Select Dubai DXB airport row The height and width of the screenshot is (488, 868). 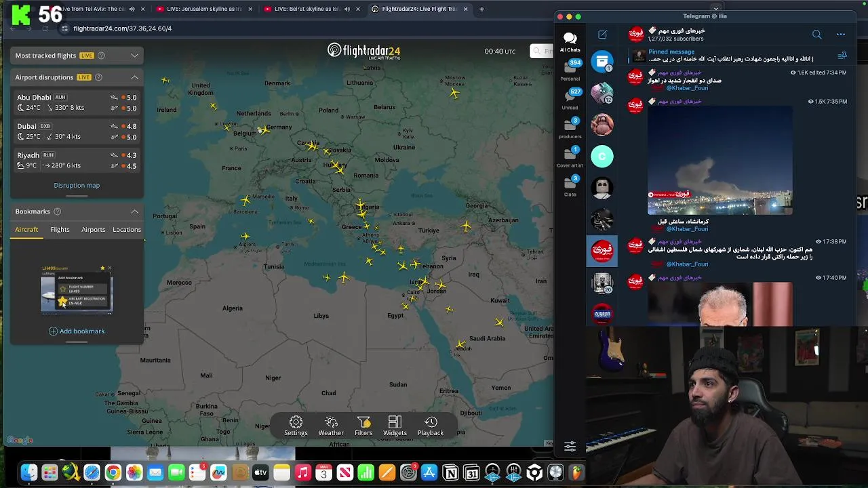coord(77,131)
